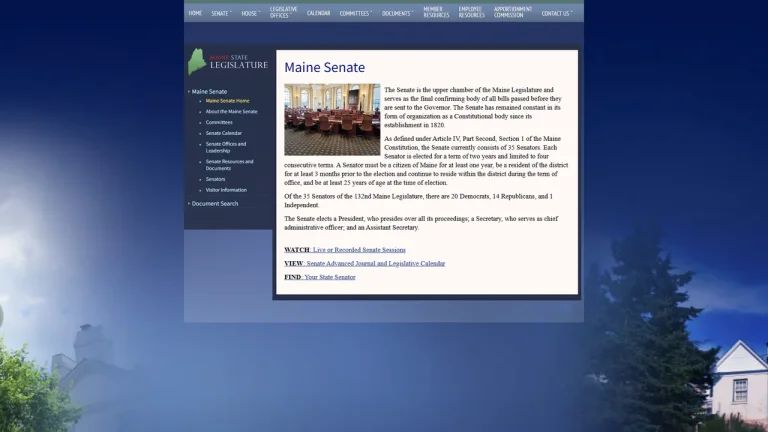Open Visitor Information in sidebar
Viewport: 768px width, 432px height.
point(226,190)
